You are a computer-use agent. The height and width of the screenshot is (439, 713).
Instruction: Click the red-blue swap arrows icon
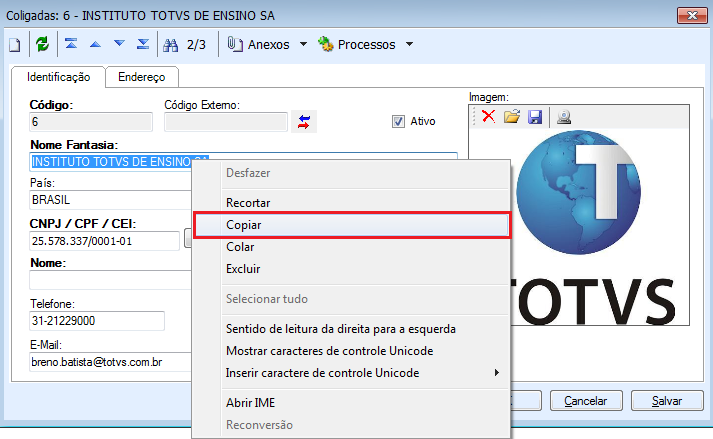pyautogui.click(x=304, y=122)
